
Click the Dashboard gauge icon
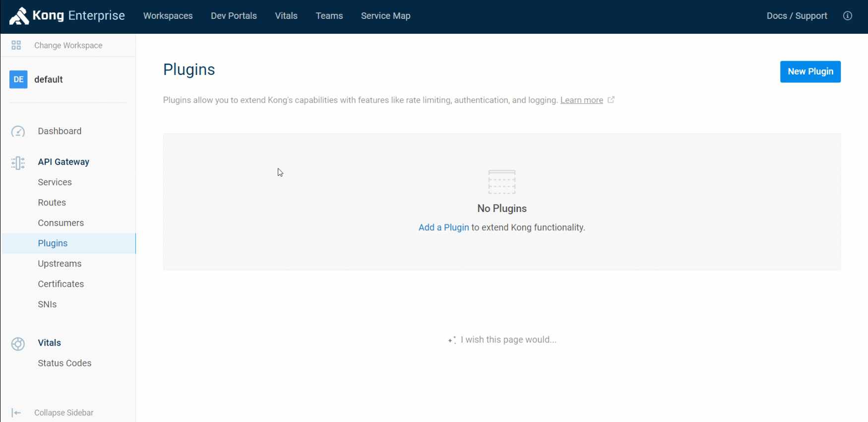18,132
